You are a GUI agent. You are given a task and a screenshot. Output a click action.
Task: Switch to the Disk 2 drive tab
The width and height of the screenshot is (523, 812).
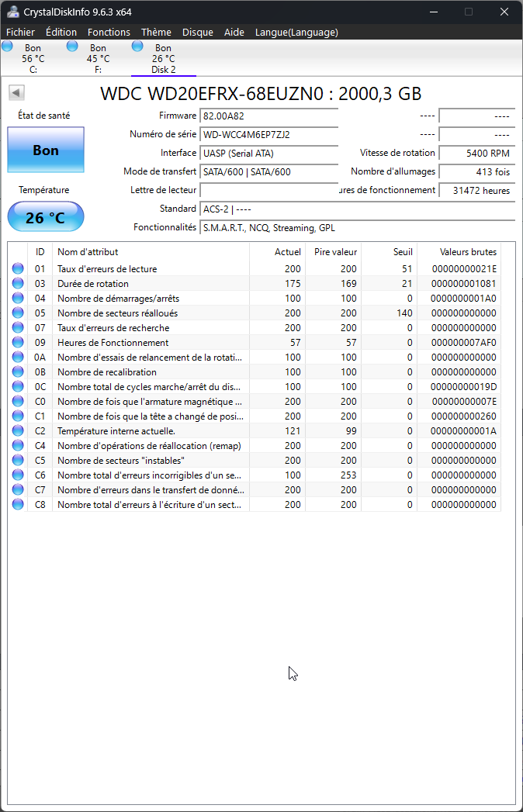coord(163,60)
